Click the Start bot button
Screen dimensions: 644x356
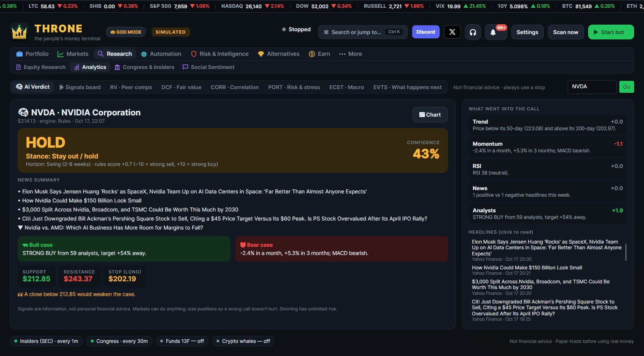[x=611, y=32]
